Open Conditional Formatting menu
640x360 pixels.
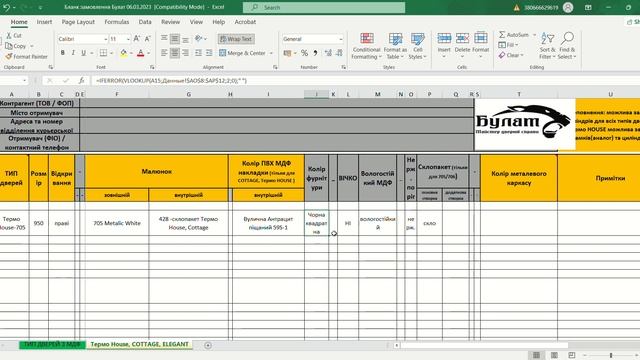pyautogui.click(x=367, y=46)
